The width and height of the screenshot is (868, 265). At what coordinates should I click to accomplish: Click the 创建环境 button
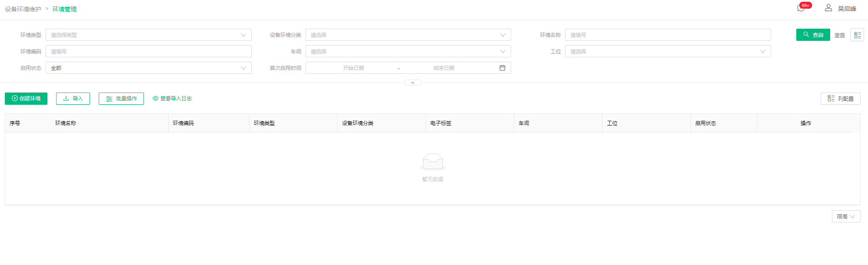pos(26,99)
